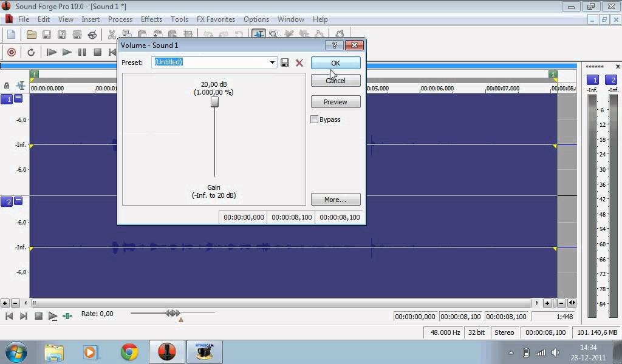622x364 pixels.
Task: Click the Save As toolbar icon
Action: 62,35
